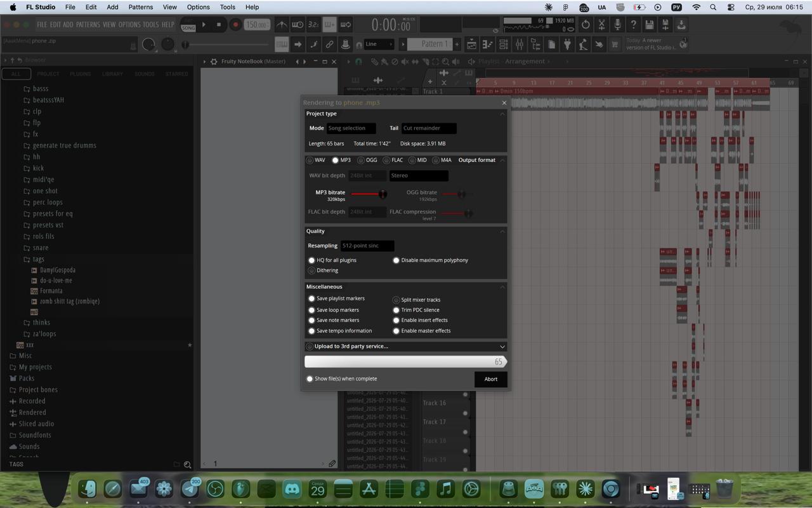Open the Music app from the Dock

tap(445, 489)
